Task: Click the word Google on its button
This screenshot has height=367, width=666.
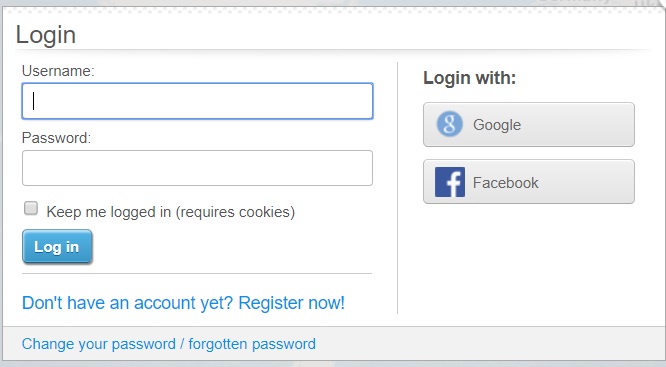Action: tap(497, 125)
